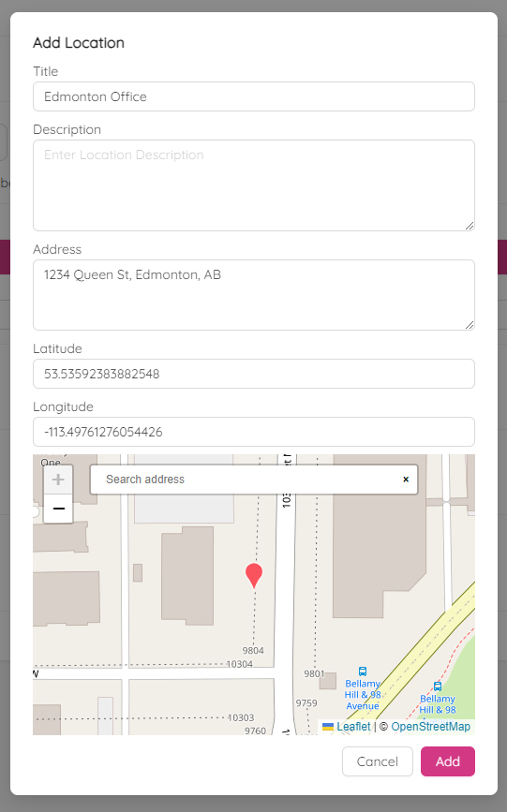507x812 pixels.
Task: Click the 10303 label on the map
Action: pyautogui.click(x=241, y=717)
